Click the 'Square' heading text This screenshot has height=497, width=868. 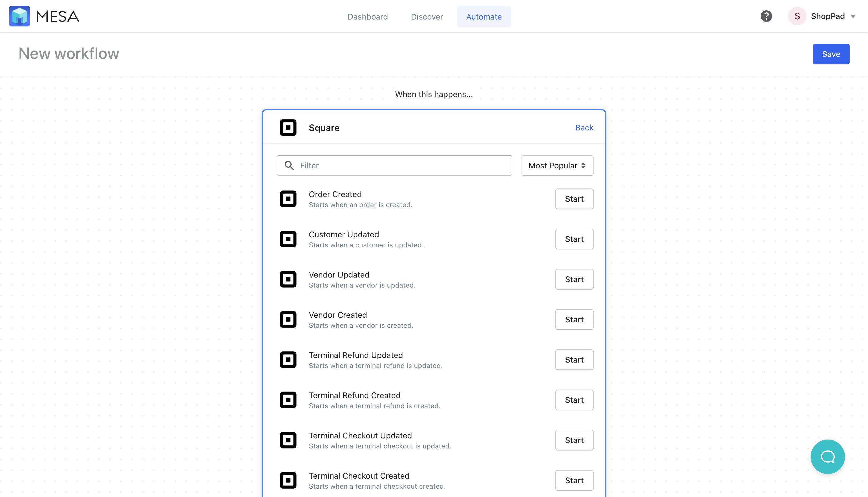324,128
